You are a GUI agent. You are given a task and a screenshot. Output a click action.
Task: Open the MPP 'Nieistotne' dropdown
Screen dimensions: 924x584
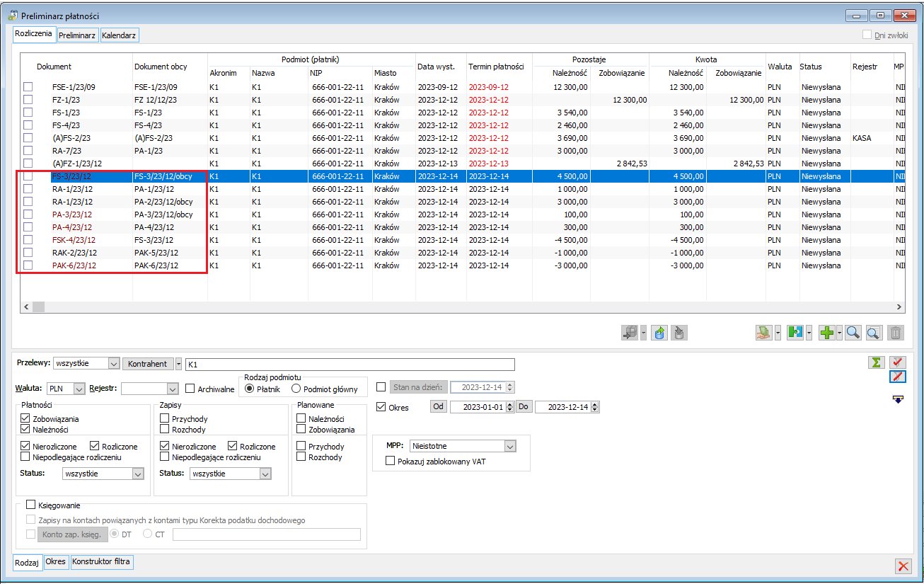[510, 447]
